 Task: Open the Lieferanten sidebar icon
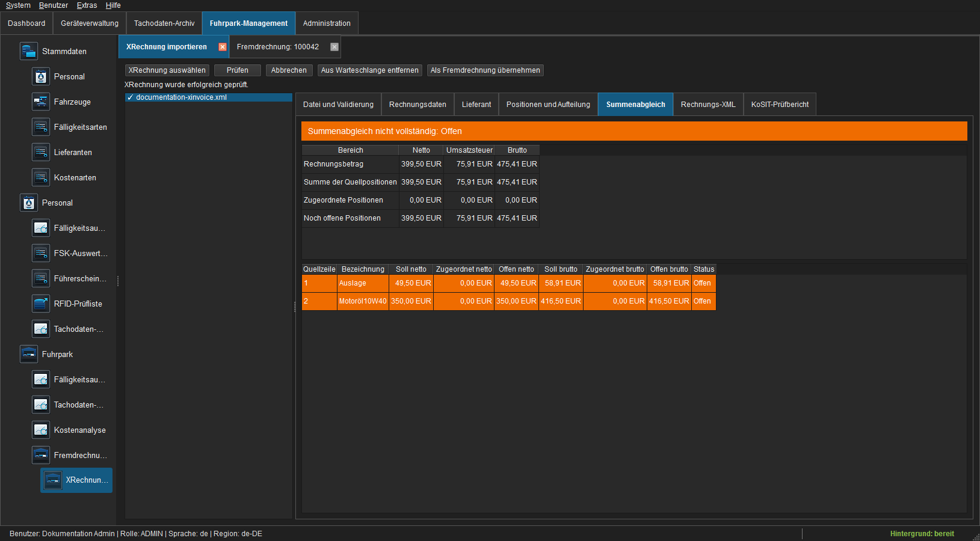[41, 152]
